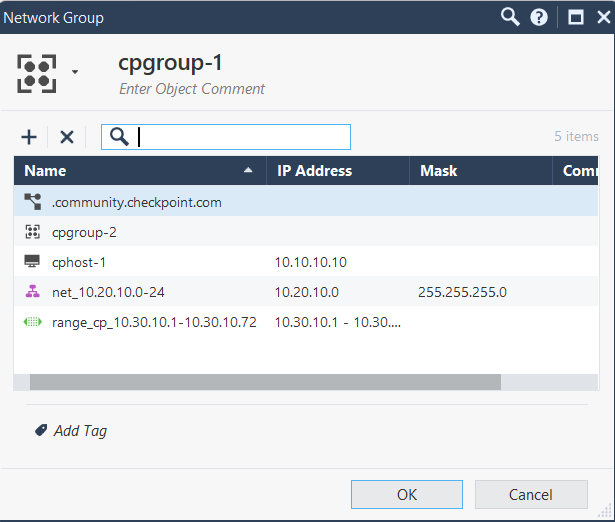The width and height of the screenshot is (615, 522).
Task: Click the address range icon for range_cp
Action: click(x=31, y=322)
